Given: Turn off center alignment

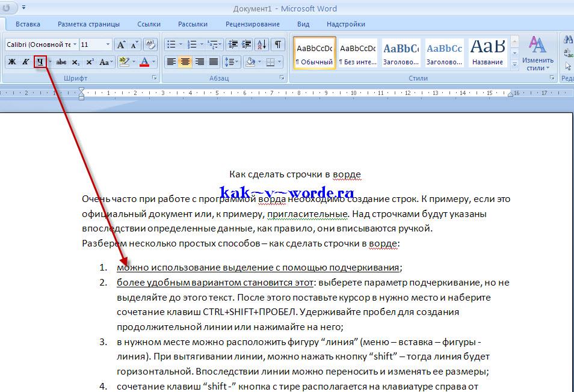Looking at the screenshot, I should (185, 62).
